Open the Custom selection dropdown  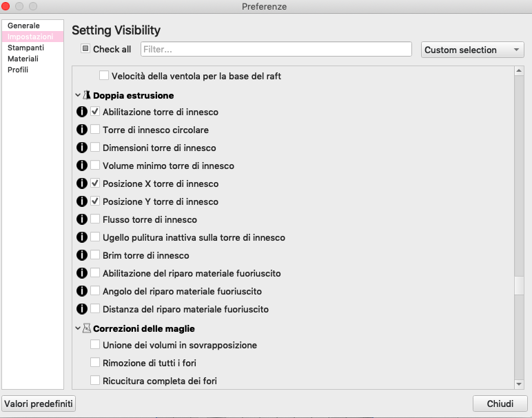[x=472, y=50]
